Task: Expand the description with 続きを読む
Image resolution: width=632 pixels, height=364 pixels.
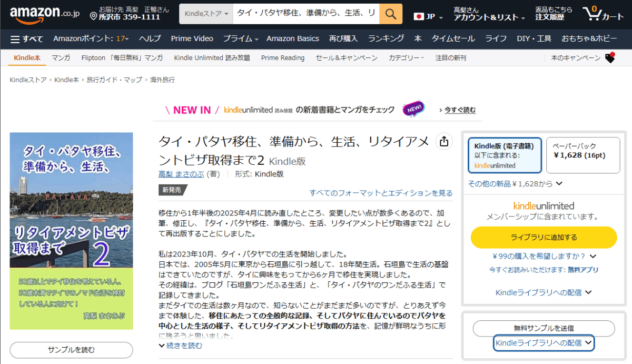Action: (x=180, y=346)
